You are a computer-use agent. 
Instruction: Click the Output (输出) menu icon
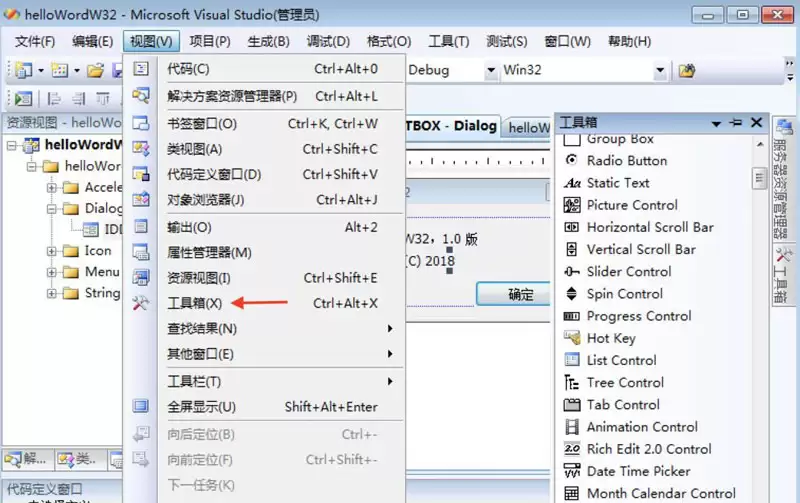coord(141,227)
